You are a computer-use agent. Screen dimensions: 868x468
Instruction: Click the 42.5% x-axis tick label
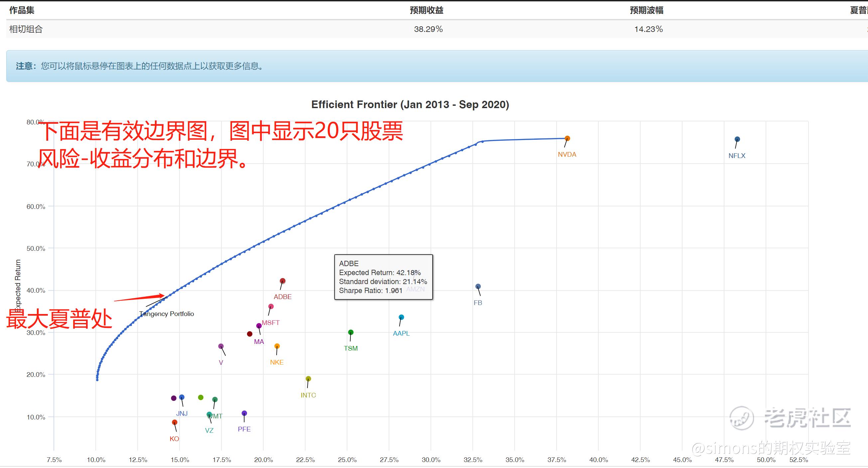click(x=641, y=460)
